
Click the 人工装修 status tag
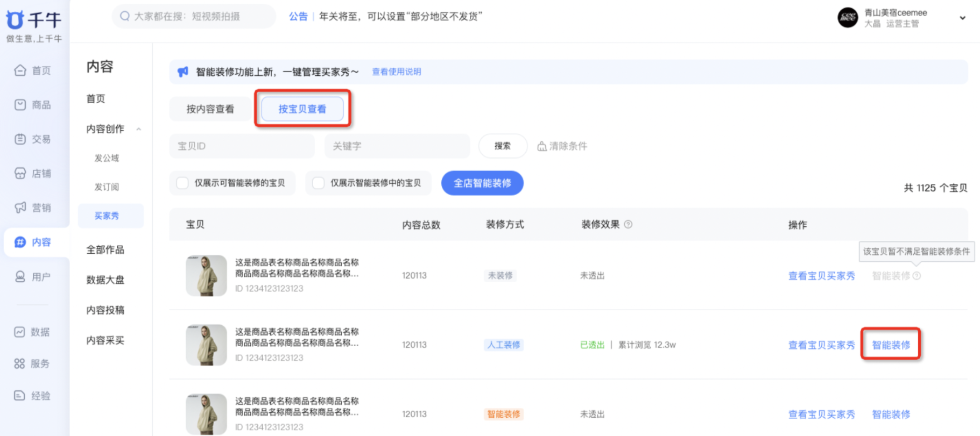pyautogui.click(x=504, y=345)
